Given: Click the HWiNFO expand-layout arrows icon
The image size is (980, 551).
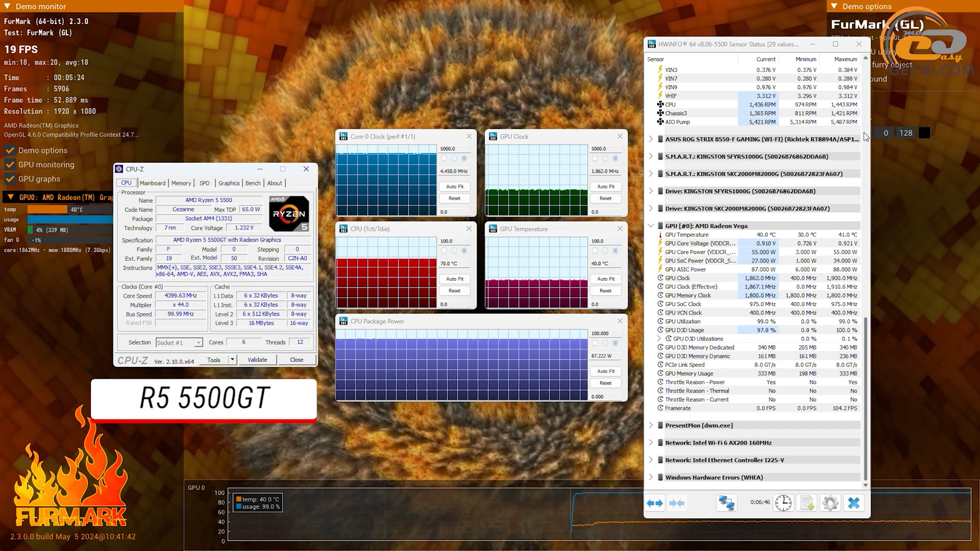Looking at the screenshot, I should pyautogui.click(x=655, y=504).
